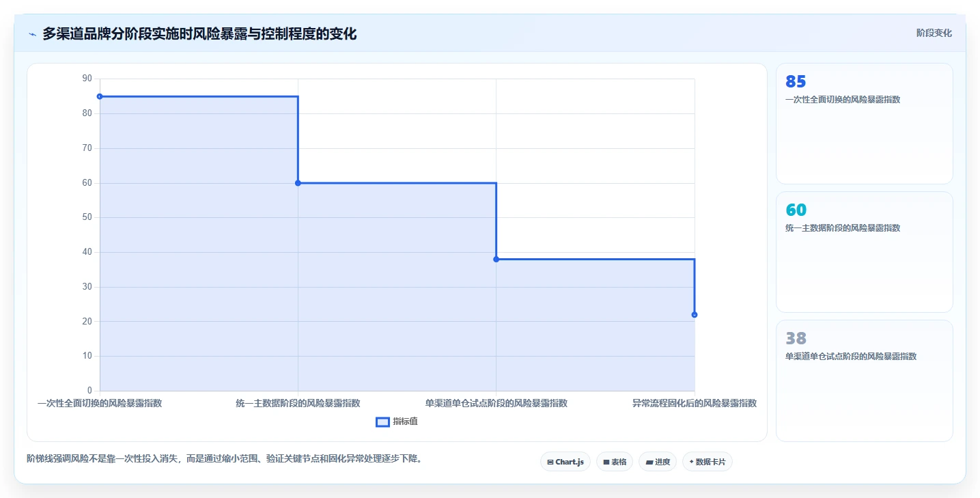Click the footnote beginning 阶梯线强调风险
The width and height of the screenshot is (980, 498).
pyautogui.click(x=224, y=458)
